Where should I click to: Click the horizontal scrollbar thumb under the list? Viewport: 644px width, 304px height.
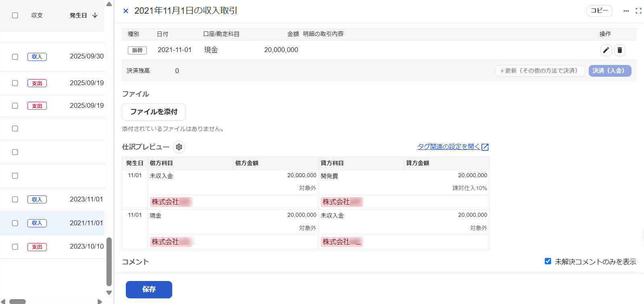click(17, 302)
